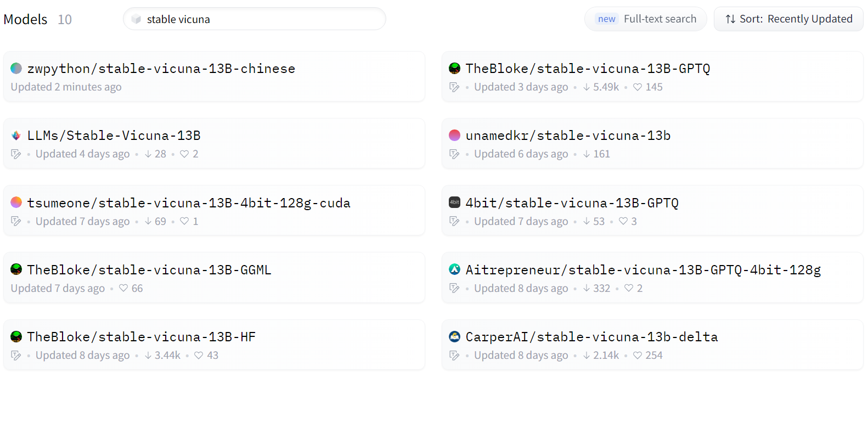
Task: Click text-generation tag icon on LLMs/Stable-Vicuna-13B
Action: click(16, 154)
